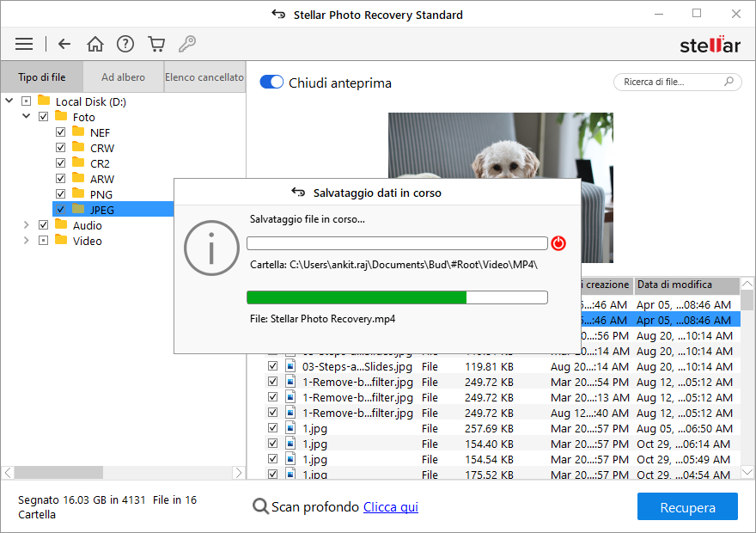
Task: Expand the Video folder
Action: coord(26,241)
